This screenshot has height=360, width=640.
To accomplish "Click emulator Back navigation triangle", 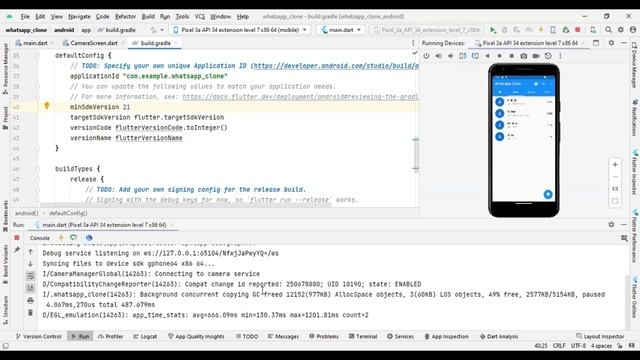I will click(487, 56).
